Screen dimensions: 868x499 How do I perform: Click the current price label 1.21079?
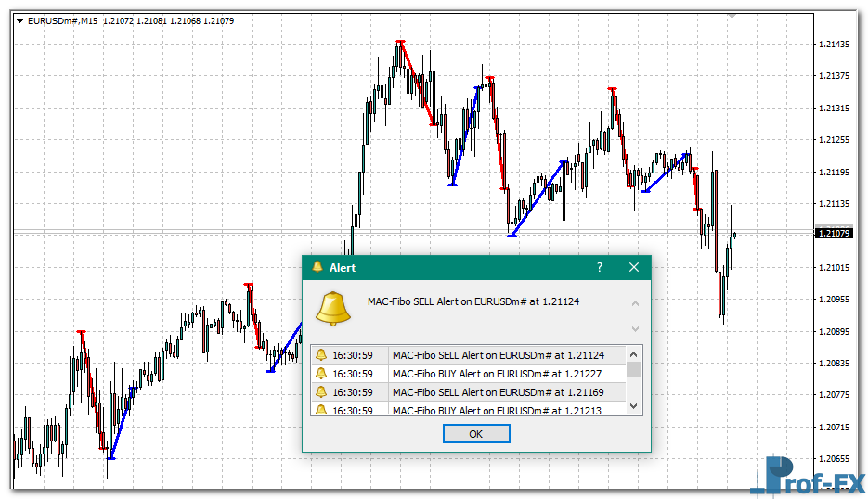point(833,233)
